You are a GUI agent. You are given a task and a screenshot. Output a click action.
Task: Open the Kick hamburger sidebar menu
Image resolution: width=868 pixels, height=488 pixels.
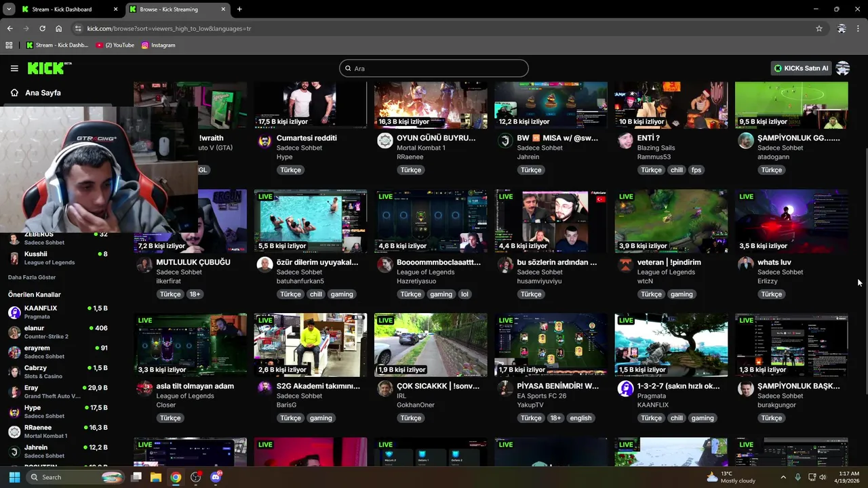[14, 68]
